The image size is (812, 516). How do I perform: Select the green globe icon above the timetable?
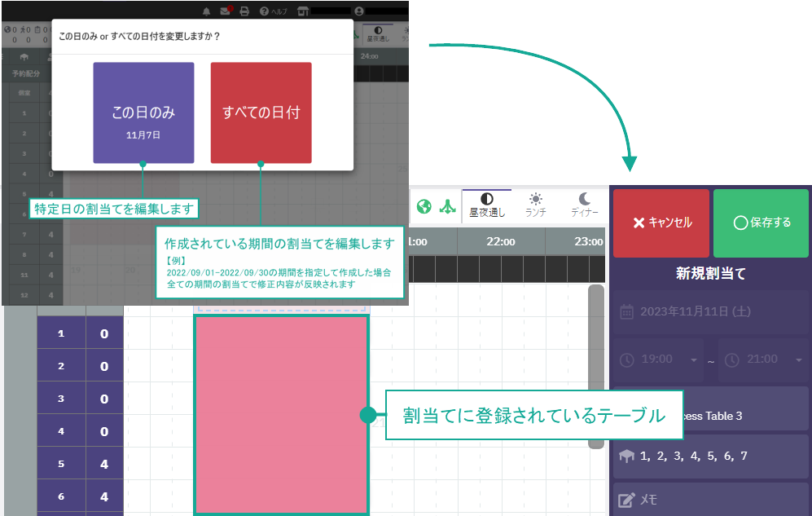coord(424,207)
